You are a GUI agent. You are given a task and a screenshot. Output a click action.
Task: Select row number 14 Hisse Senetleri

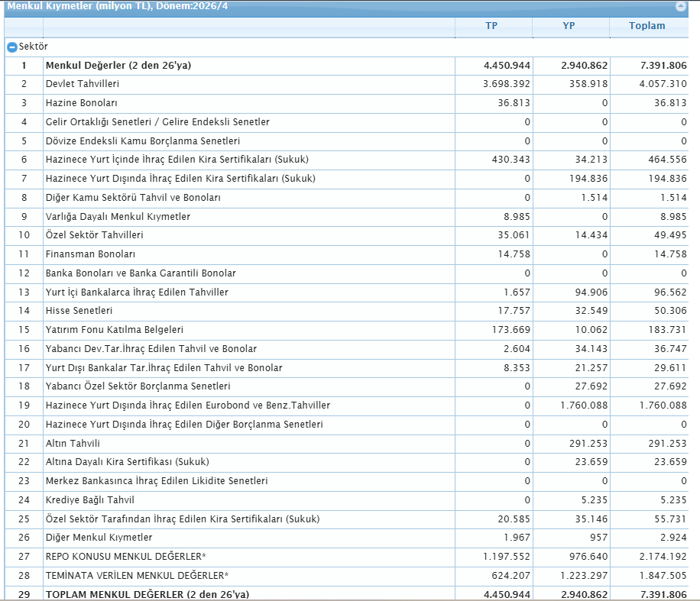[346, 311]
